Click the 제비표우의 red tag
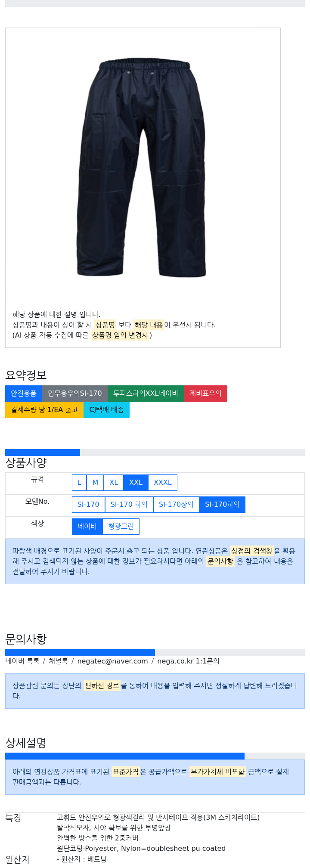310x868 pixels. tap(205, 394)
